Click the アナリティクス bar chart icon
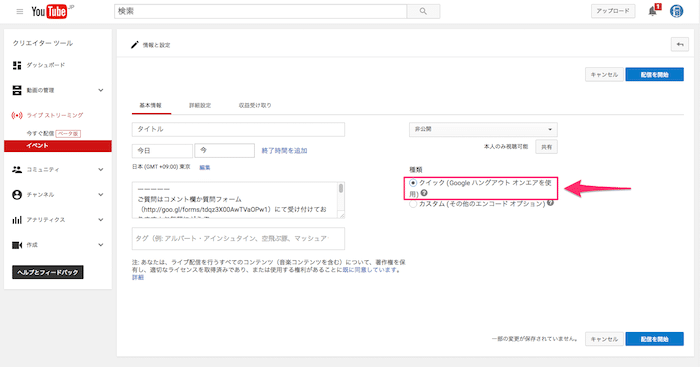 pos(17,220)
